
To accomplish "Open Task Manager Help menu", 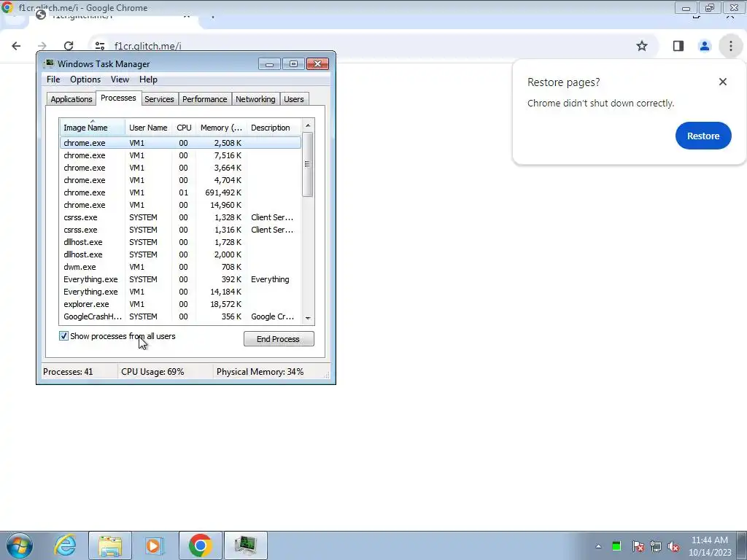I will (148, 79).
